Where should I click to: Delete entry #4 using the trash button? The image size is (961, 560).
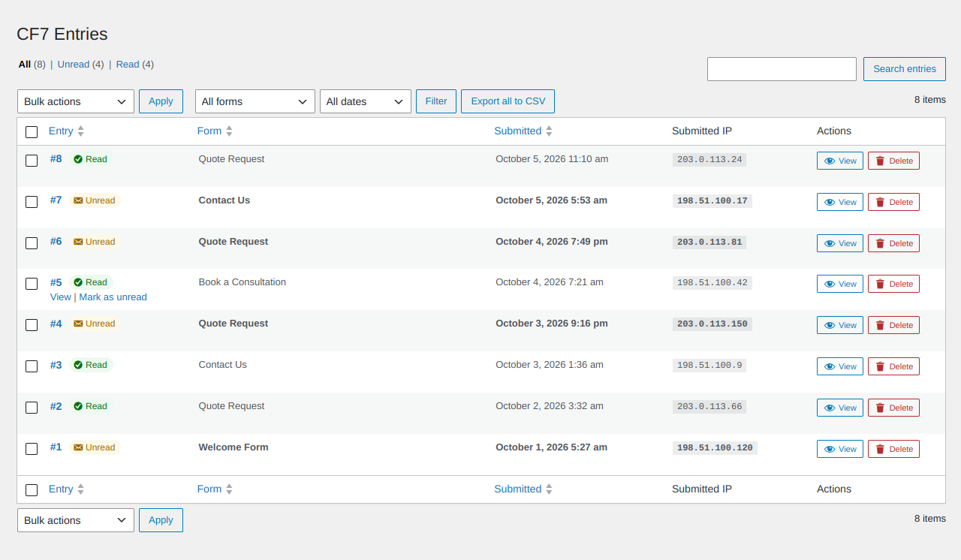[893, 325]
